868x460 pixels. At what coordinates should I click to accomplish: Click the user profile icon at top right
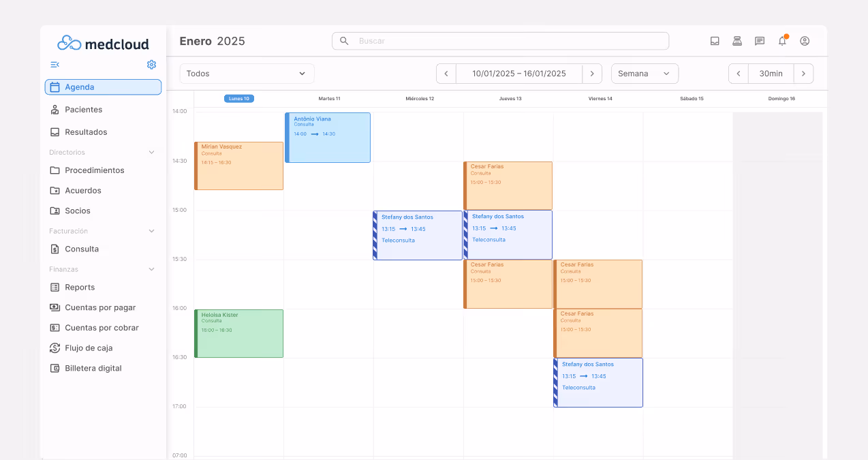click(x=804, y=41)
